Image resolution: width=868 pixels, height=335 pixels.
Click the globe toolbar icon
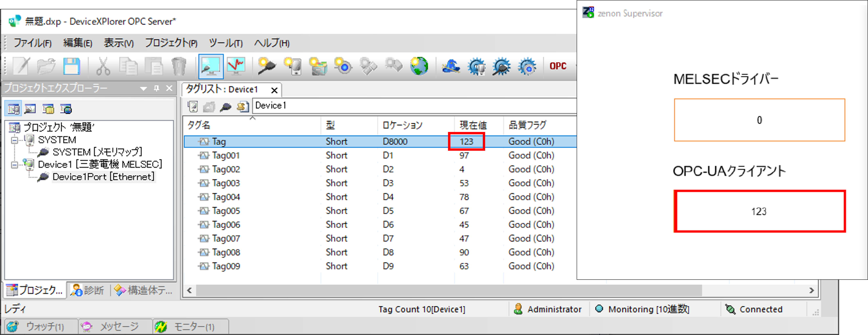click(x=419, y=66)
